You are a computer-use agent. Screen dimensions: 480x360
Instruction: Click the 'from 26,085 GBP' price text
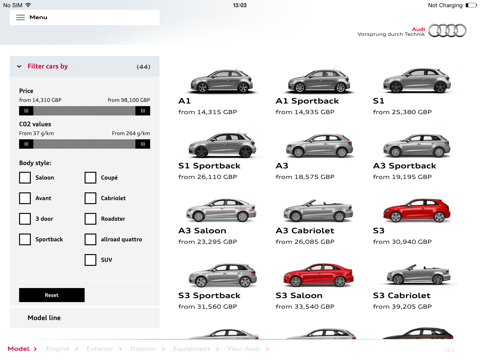point(305,242)
